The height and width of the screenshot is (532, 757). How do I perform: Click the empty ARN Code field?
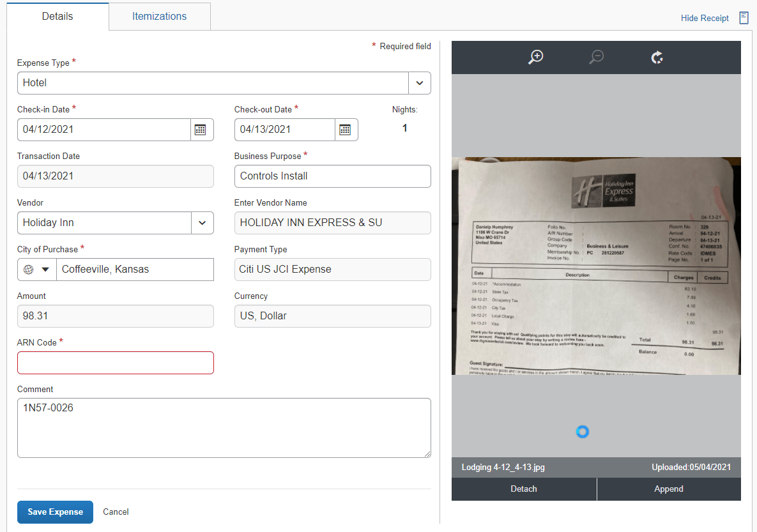116,363
